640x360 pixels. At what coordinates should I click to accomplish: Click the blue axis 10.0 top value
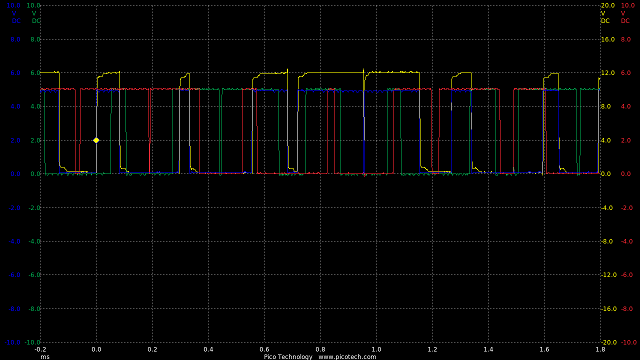pos(13,6)
